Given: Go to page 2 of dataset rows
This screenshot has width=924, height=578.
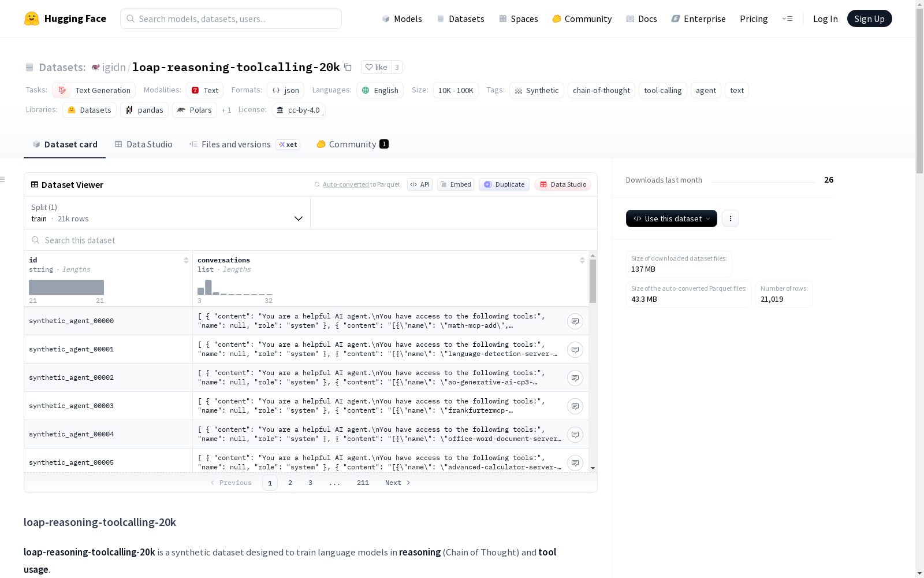Looking at the screenshot, I should point(290,483).
